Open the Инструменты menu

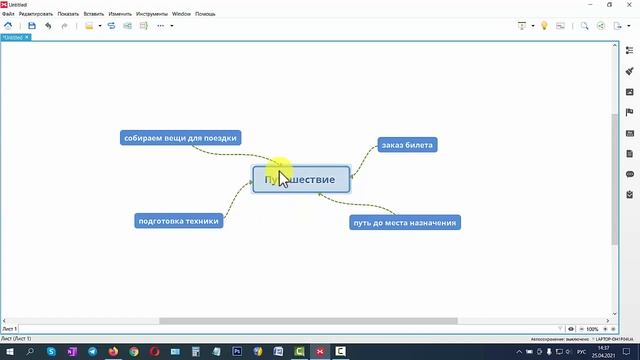[x=152, y=14]
